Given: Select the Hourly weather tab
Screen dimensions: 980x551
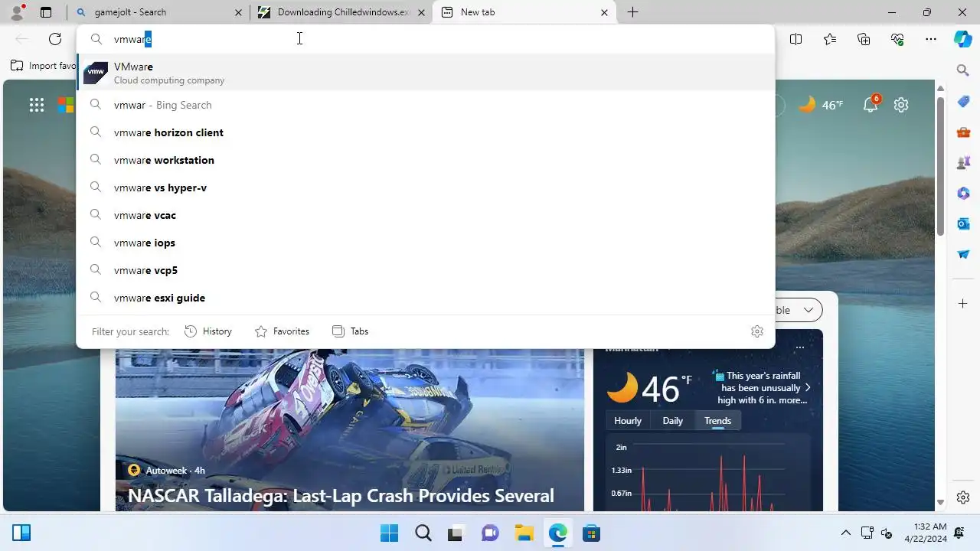Looking at the screenshot, I should click(x=628, y=421).
